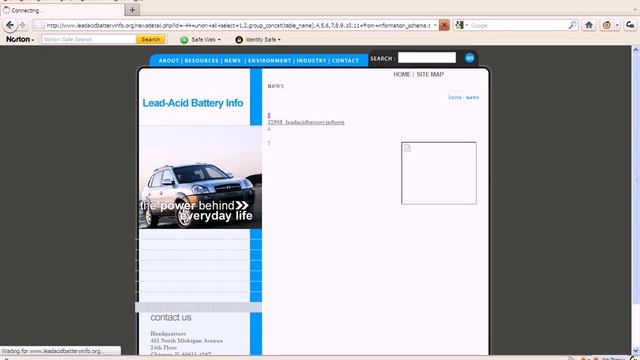
Task: Follow the HOME link in page header
Action: coord(402,74)
